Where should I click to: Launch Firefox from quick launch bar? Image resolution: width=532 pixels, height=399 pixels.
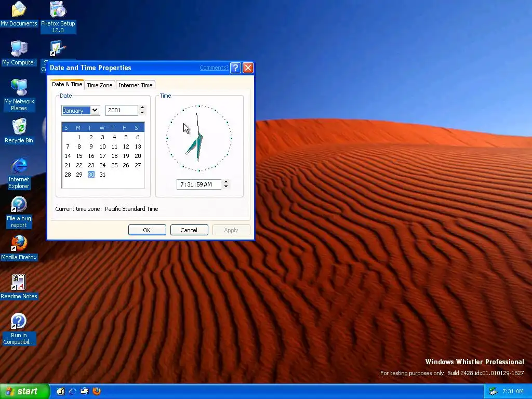(x=97, y=391)
